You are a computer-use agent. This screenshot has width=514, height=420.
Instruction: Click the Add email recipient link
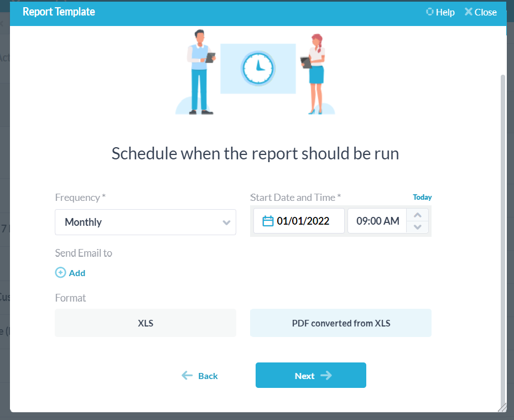click(70, 273)
